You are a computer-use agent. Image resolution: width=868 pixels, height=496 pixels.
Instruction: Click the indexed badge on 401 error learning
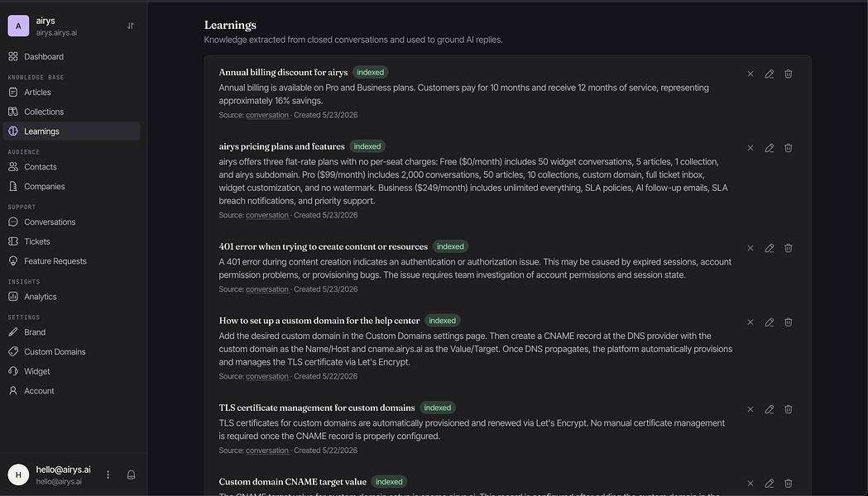point(451,246)
